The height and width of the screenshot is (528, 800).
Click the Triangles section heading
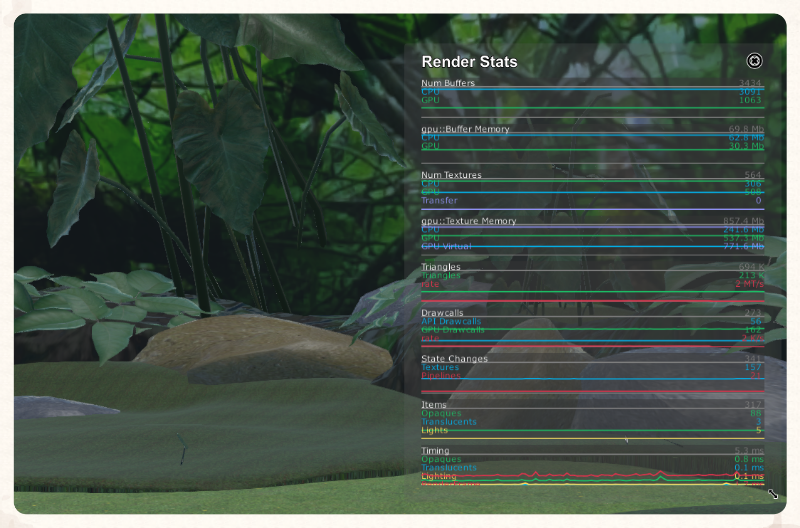pos(441,267)
